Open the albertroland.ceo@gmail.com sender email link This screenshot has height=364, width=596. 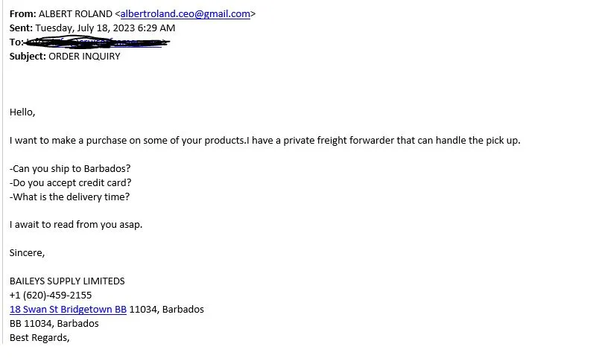pos(185,14)
